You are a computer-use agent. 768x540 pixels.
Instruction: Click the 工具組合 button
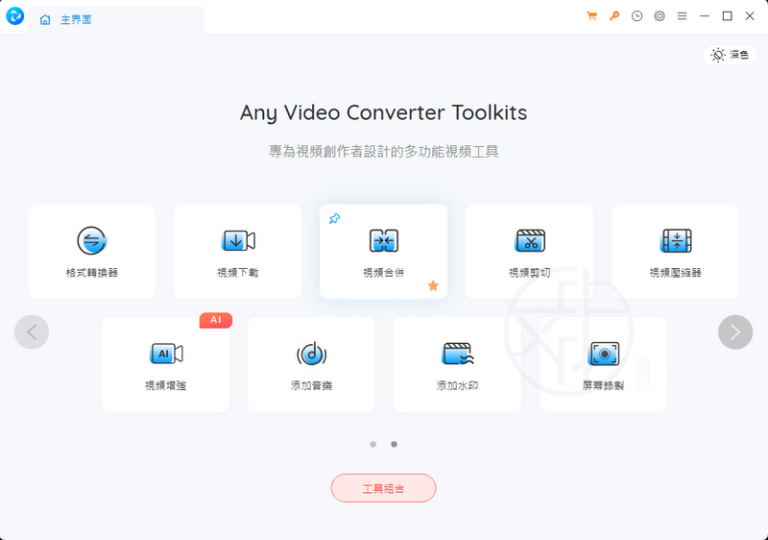383,488
